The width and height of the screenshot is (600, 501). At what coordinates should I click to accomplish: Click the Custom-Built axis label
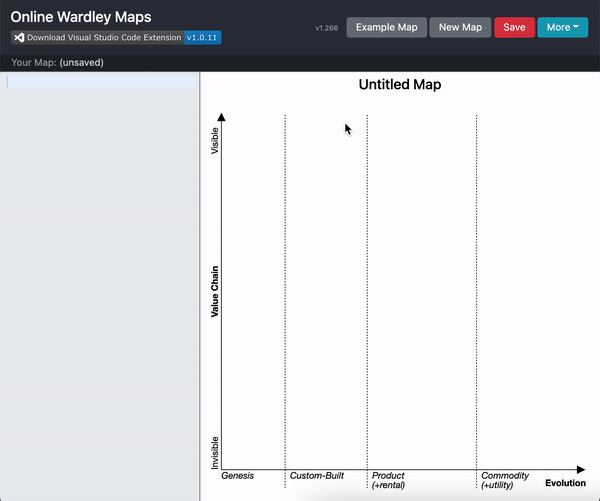[x=316, y=476]
